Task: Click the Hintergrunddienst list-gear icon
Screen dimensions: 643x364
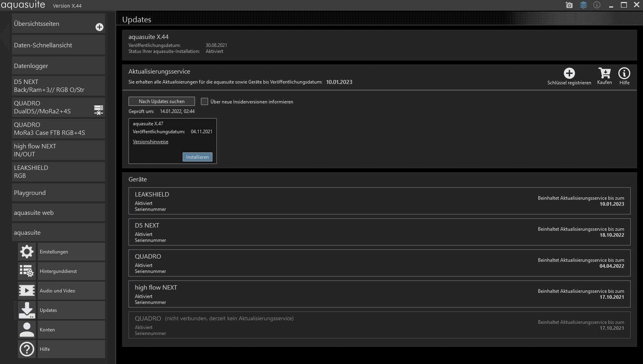Action: tap(27, 271)
